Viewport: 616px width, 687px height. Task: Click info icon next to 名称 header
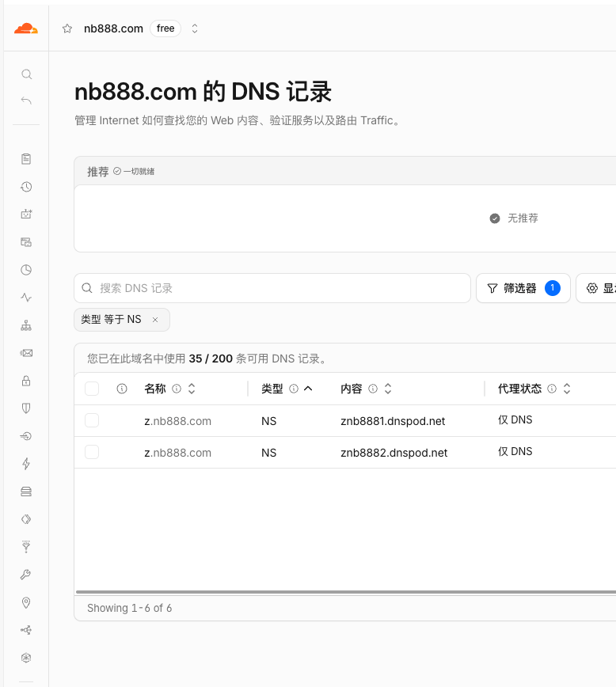tap(177, 389)
